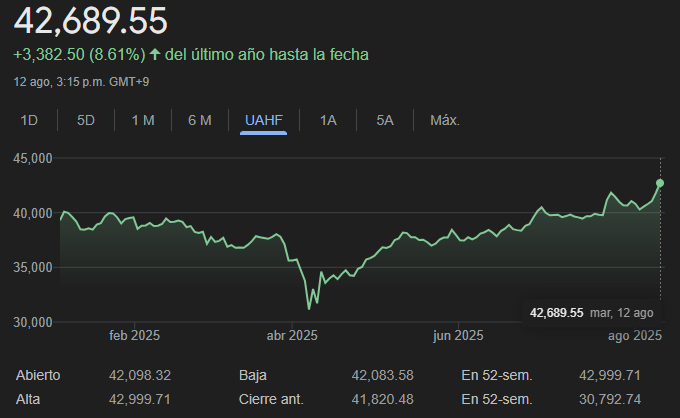Viewport: 680px width, 418px height.
Task: Click the green up-arrow change icon
Action: 155,55
